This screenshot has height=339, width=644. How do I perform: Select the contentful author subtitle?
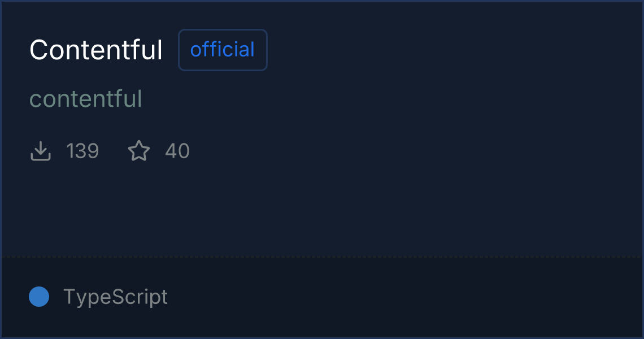86,99
